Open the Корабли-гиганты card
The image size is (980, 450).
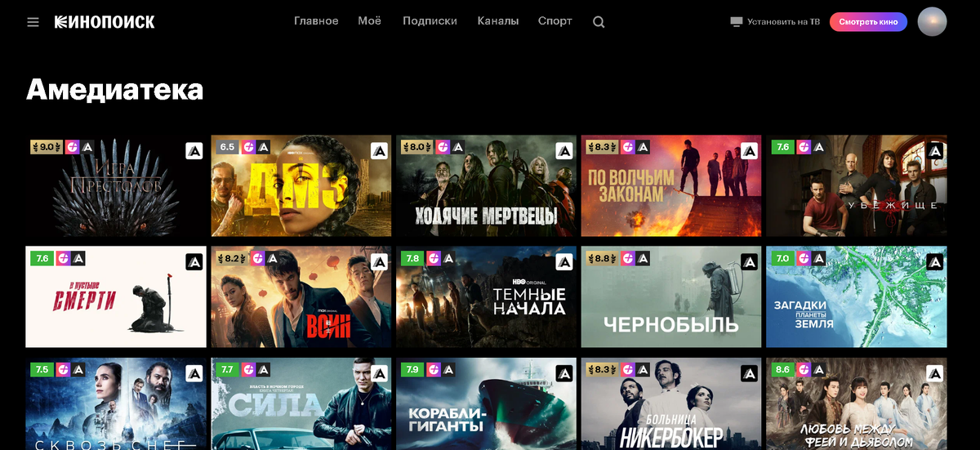[x=486, y=403]
